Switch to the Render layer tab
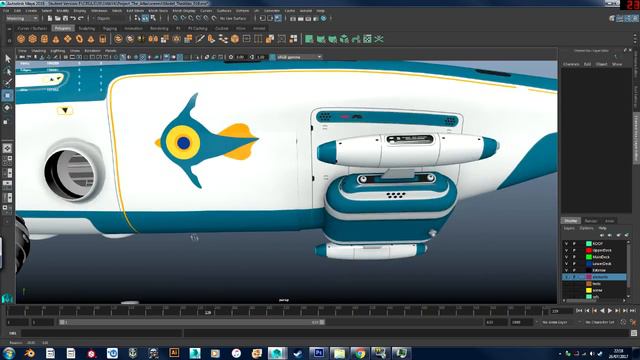The height and width of the screenshot is (360, 640). pos(591,221)
